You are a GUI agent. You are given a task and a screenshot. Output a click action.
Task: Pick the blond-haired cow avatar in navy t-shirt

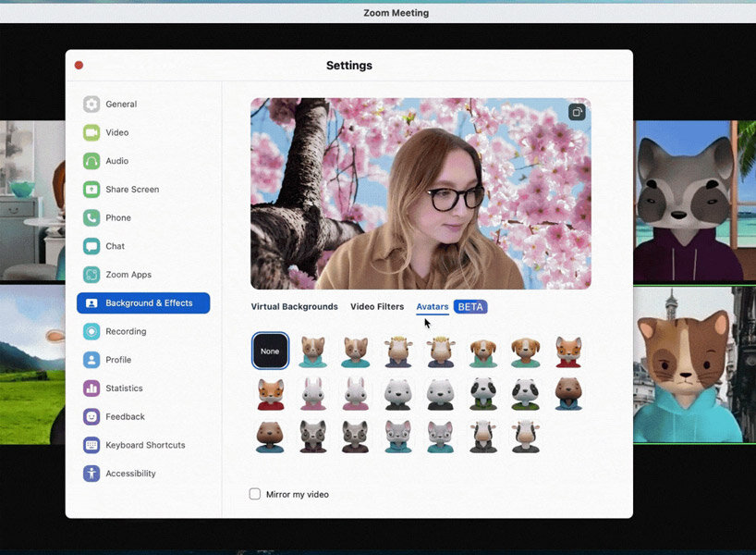[440, 351]
